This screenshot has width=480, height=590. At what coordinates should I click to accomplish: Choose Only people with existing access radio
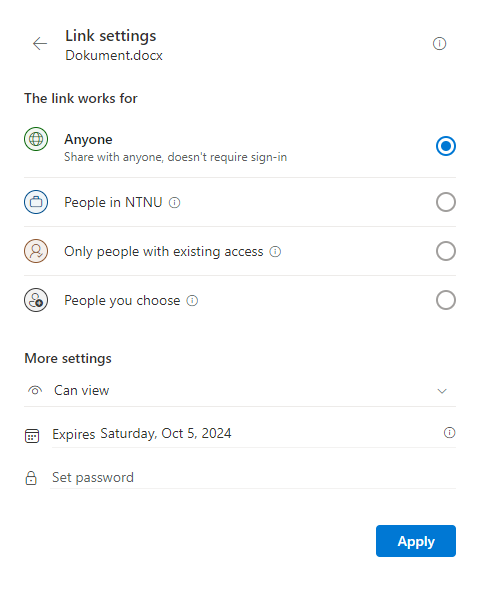click(x=446, y=251)
